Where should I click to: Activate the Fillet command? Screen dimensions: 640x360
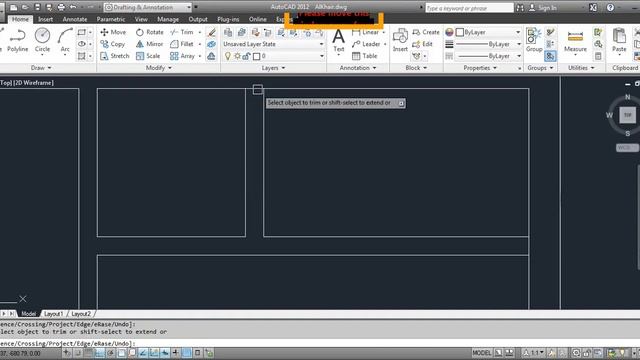pyautogui.click(x=182, y=44)
